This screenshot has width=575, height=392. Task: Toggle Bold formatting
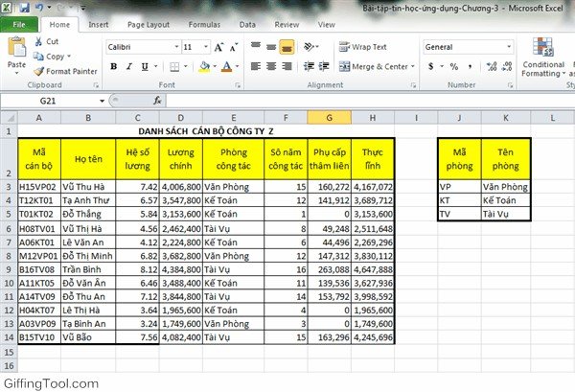113,66
